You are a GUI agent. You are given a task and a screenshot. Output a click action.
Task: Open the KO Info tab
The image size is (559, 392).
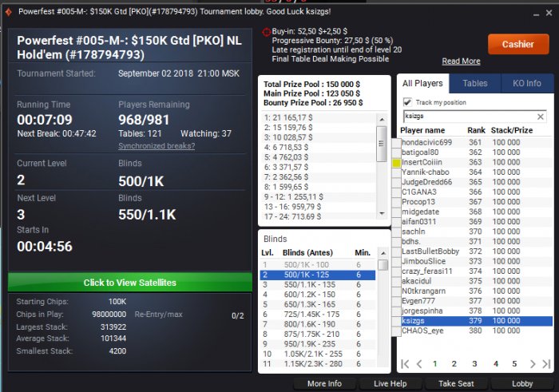coord(527,83)
